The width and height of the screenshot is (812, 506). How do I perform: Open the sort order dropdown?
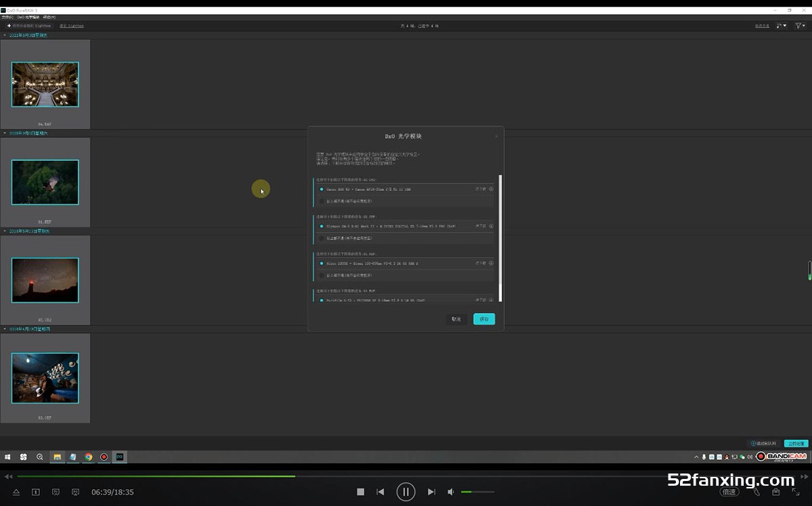tap(782, 26)
